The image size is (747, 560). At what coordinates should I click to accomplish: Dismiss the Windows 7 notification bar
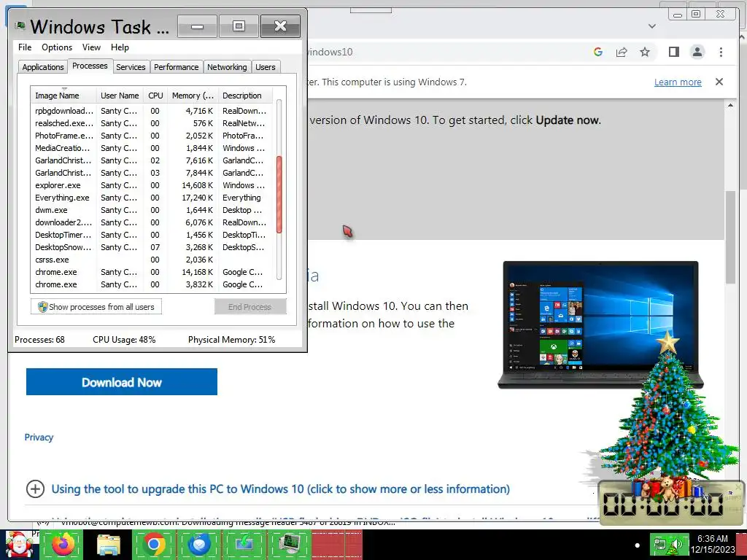coord(719,82)
